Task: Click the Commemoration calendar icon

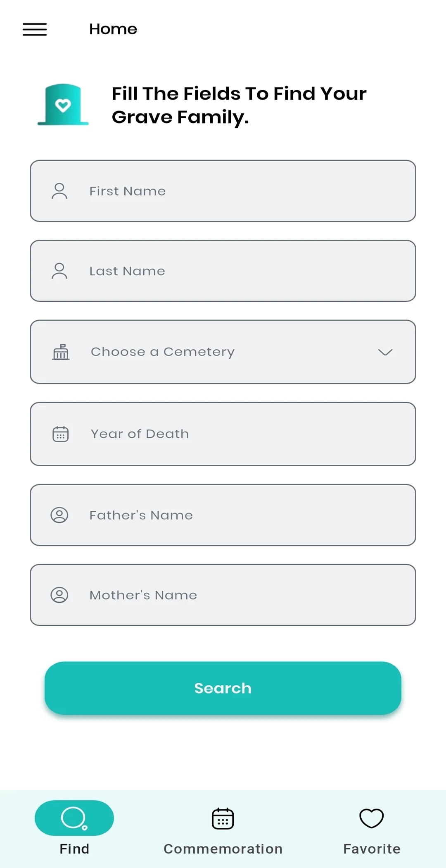Action: click(223, 818)
